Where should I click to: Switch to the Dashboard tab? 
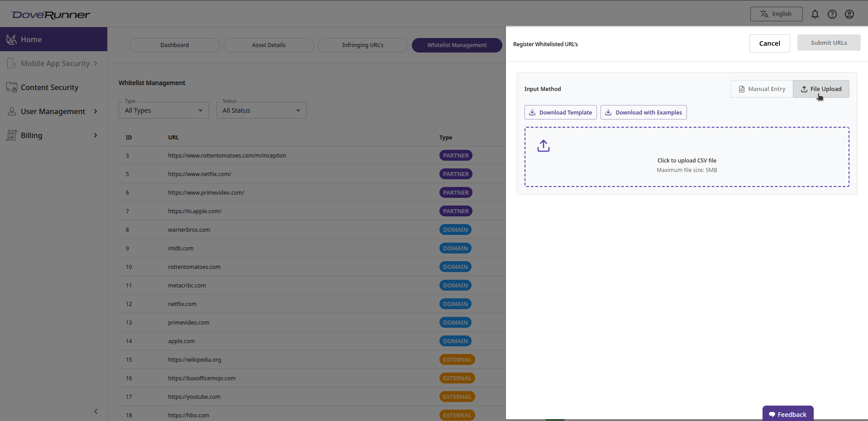coord(174,45)
